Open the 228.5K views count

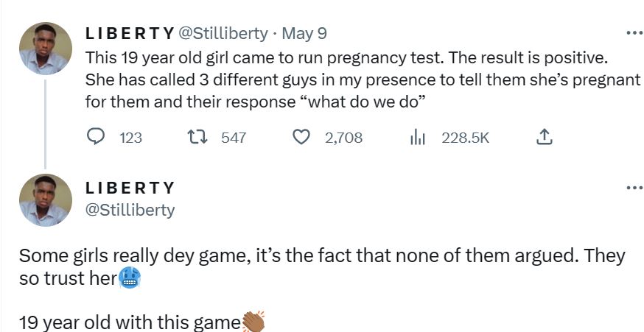click(465, 138)
